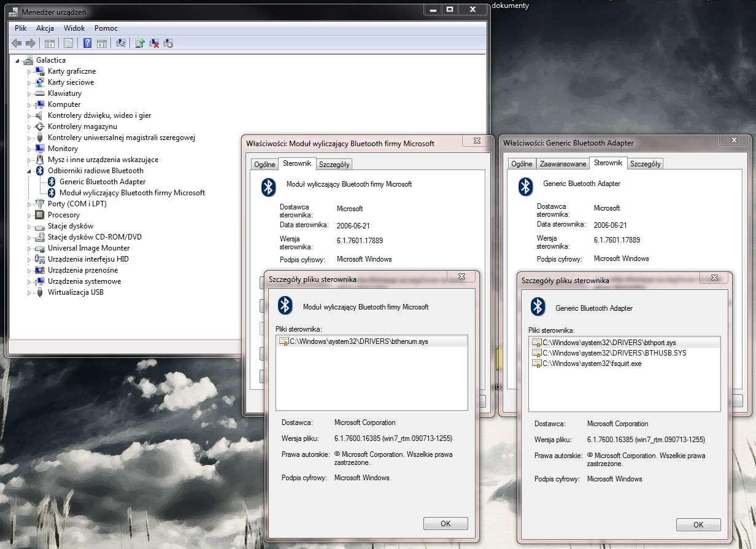Click the mouse icon beside Mysz i inne urządzenia wskazujące

(x=40, y=160)
